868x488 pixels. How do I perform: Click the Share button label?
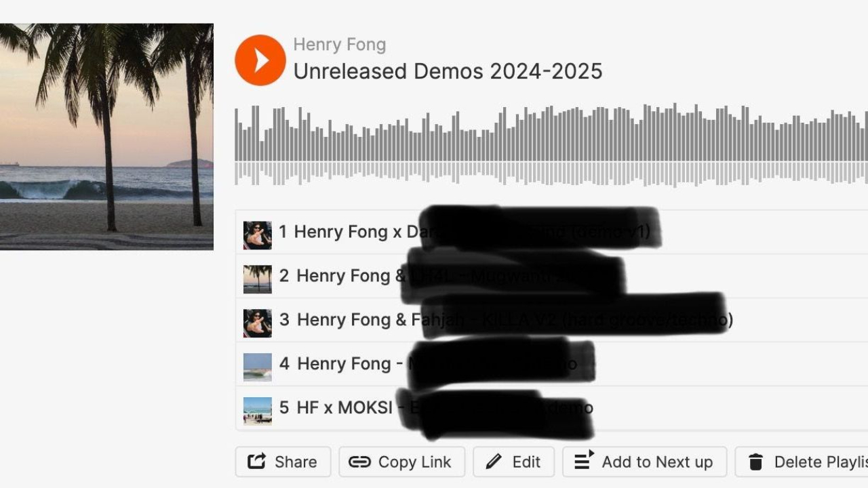click(296, 462)
